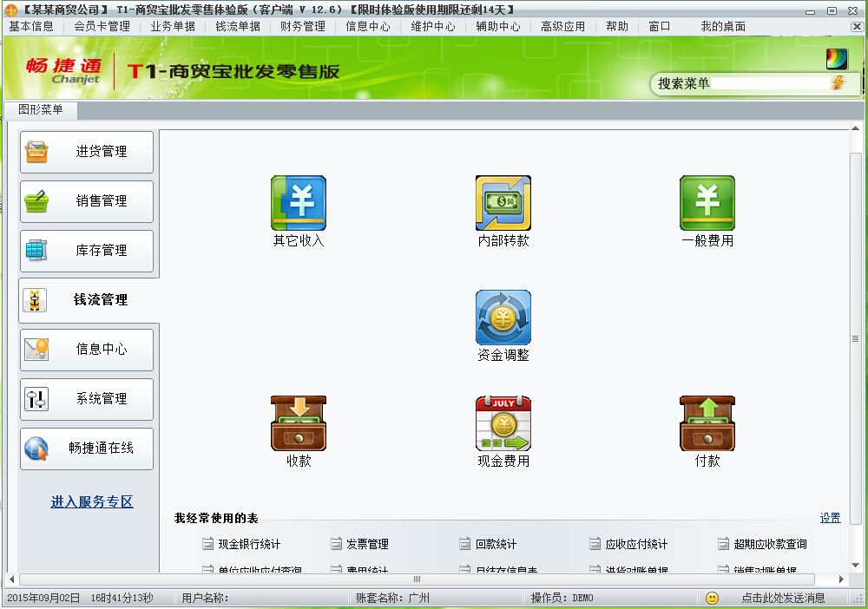Click the vertical scrollbar thumb
Viewport: 868px width, 609px height.
[x=855, y=338]
